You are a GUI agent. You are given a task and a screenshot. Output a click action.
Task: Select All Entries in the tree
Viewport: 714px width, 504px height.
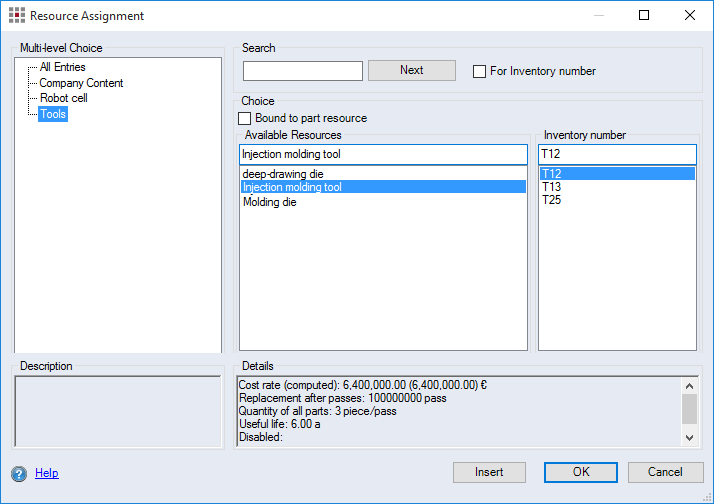tap(62, 67)
